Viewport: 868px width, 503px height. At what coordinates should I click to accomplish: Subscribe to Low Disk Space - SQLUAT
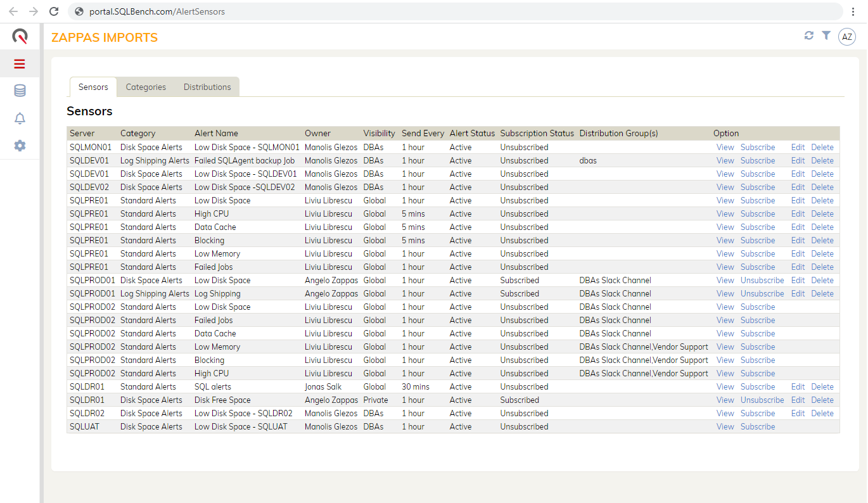click(757, 426)
